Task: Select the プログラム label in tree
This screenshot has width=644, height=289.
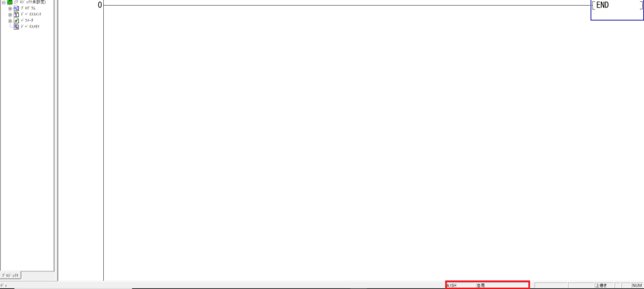Action: [x=28, y=8]
